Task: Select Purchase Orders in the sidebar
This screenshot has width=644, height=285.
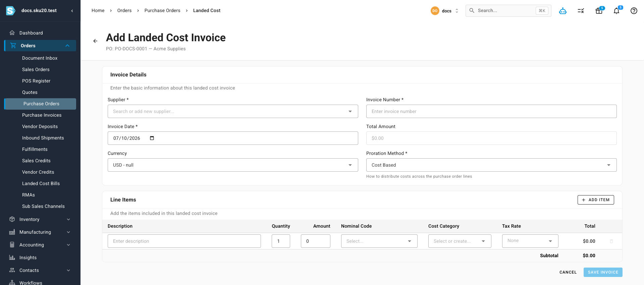Action: click(x=40, y=104)
